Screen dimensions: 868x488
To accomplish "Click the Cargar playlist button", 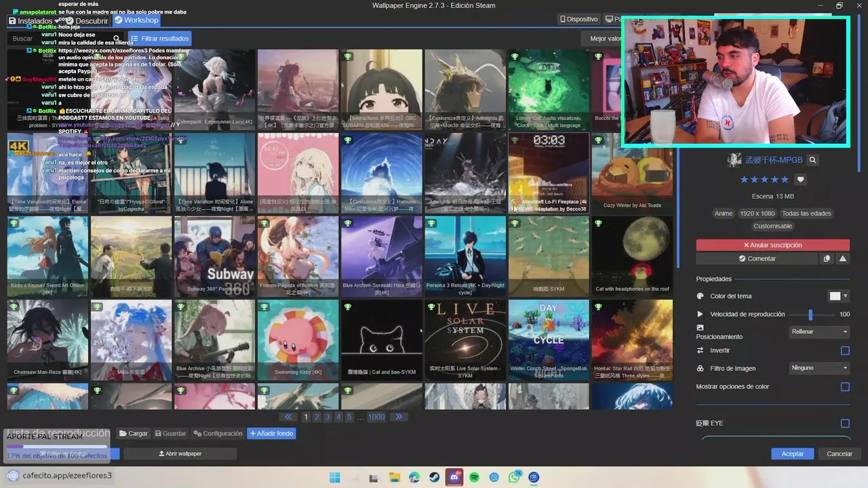I will point(134,433).
